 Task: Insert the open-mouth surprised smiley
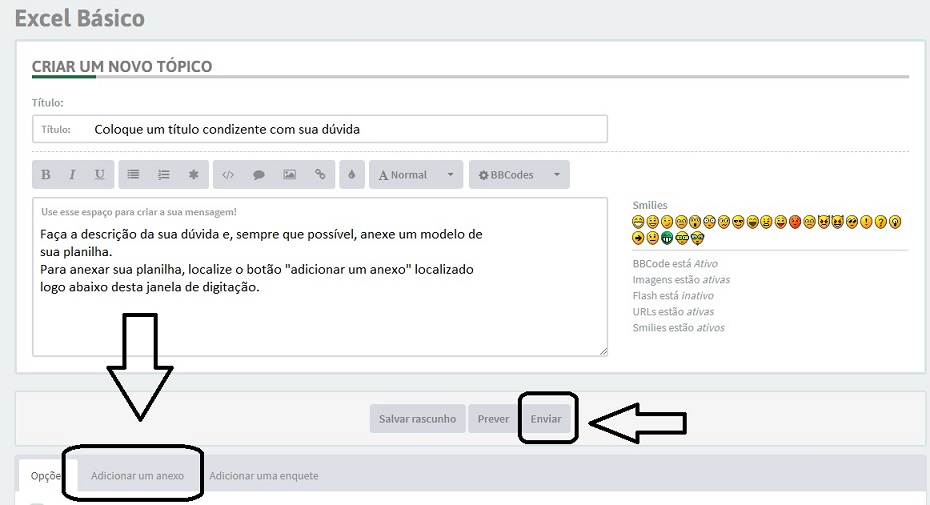pyautogui.click(x=695, y=222)
